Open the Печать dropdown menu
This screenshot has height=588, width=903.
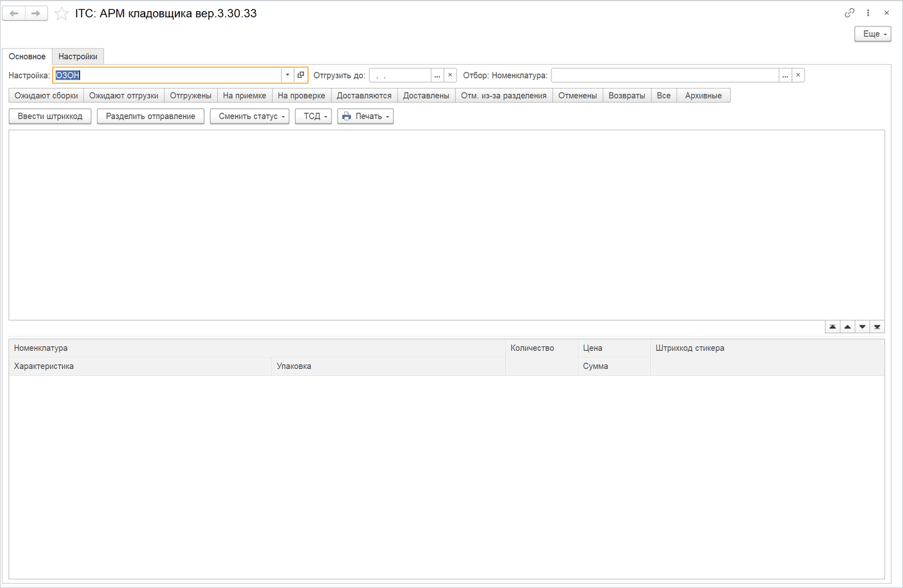point(365,116)
